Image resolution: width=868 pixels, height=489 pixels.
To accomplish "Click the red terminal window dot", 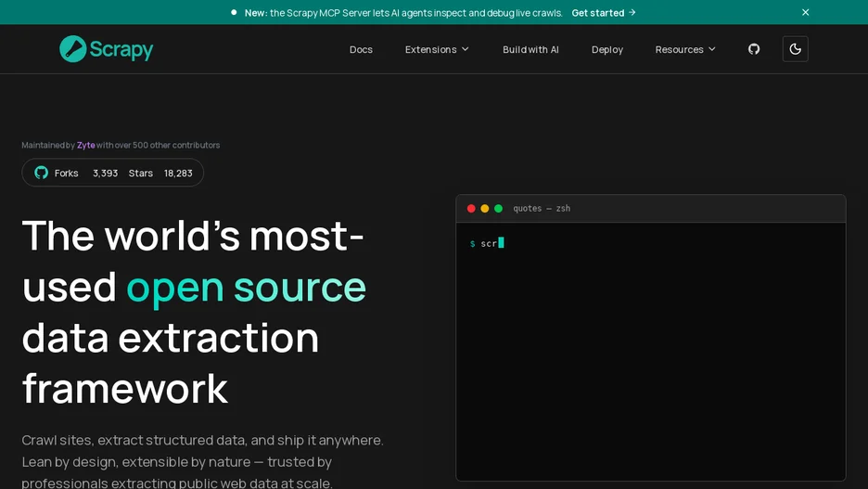I will click(471, 208).
